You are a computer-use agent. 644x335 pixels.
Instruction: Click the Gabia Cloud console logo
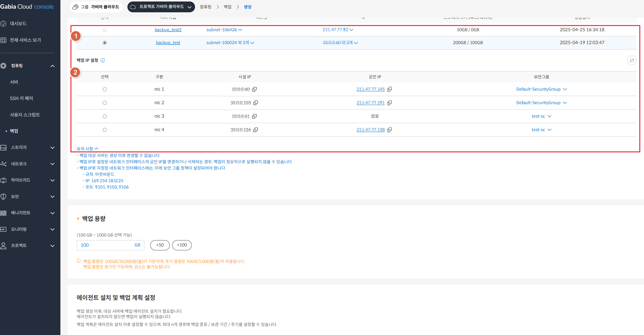[x=27, y=6]
